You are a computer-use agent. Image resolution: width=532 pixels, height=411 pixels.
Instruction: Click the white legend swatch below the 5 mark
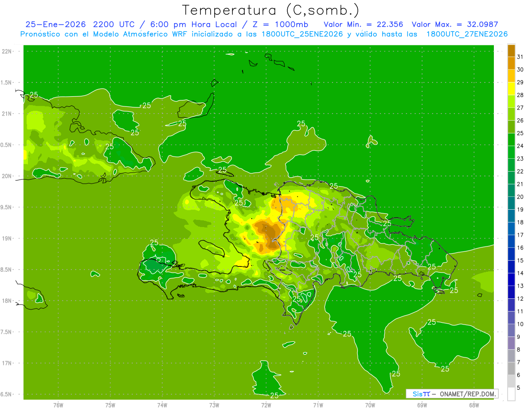click(x=511, y=394)
